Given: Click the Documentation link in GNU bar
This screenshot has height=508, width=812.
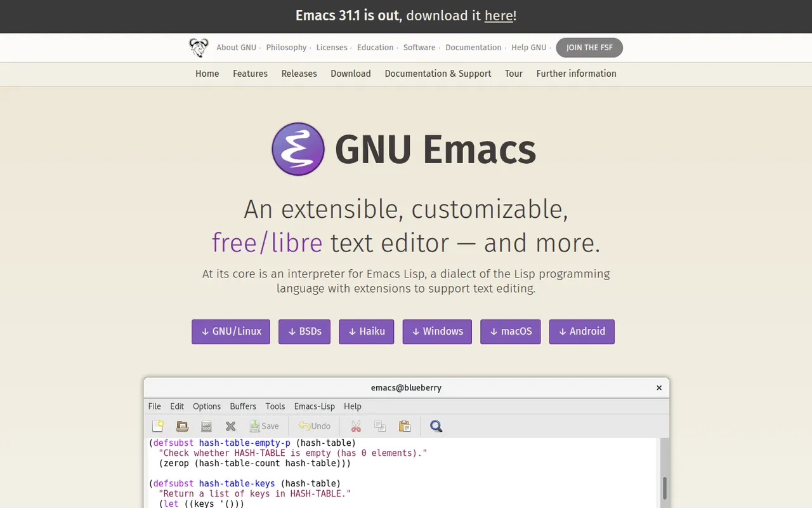Looking at the screenshot, I should [473, 48].
